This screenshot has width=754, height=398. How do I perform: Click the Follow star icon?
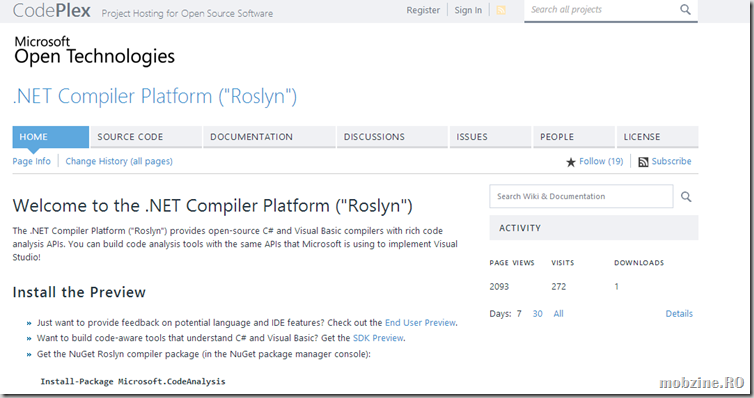571,162
